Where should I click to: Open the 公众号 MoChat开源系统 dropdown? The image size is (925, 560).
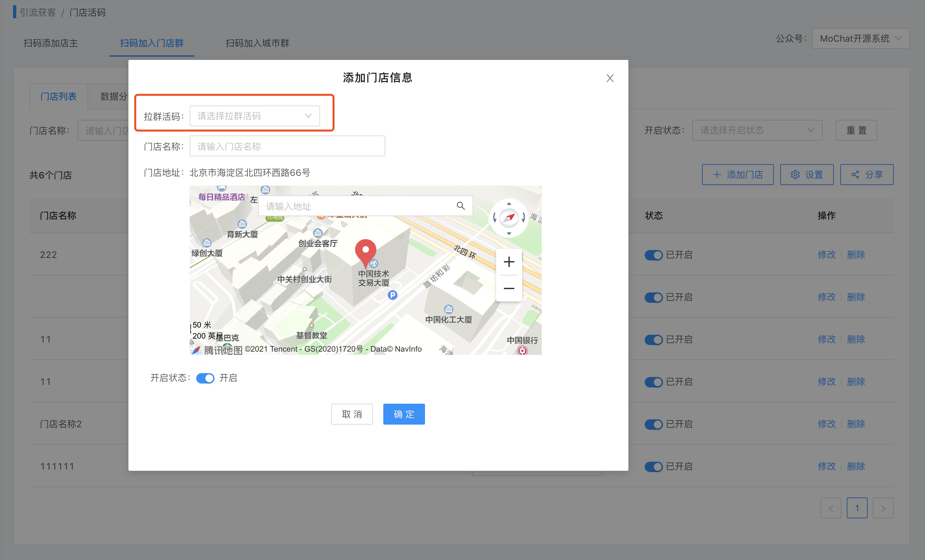pos(860,39)
